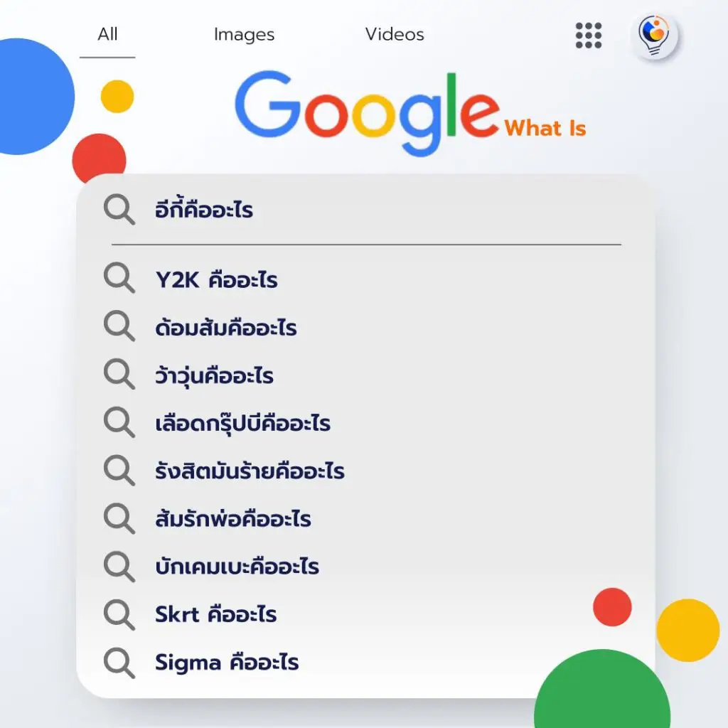Click the lightbulb profile avatar
This screenshot has height=728, width=728.
tap(654, 36)
